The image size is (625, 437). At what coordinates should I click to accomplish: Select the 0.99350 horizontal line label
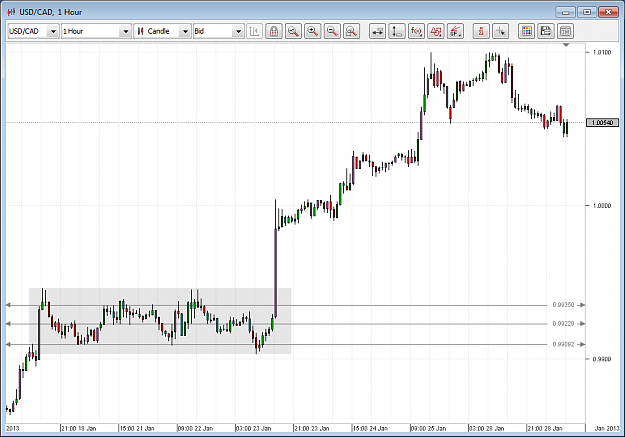click(x=563, y=305)
